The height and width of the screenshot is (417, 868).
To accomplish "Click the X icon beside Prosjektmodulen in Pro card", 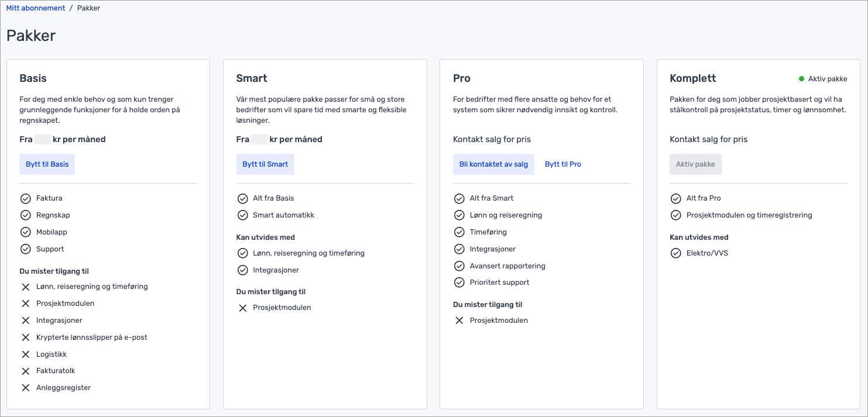I will click(459, 320).
